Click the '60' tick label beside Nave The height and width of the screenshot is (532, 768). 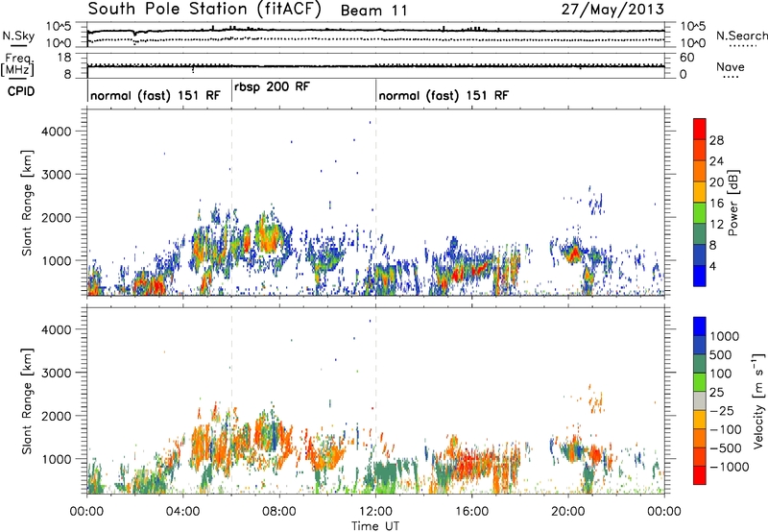(x=686, y=58)
